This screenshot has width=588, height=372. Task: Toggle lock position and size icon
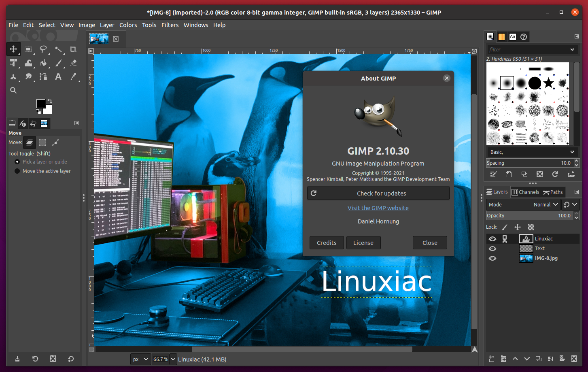point(518,227)
